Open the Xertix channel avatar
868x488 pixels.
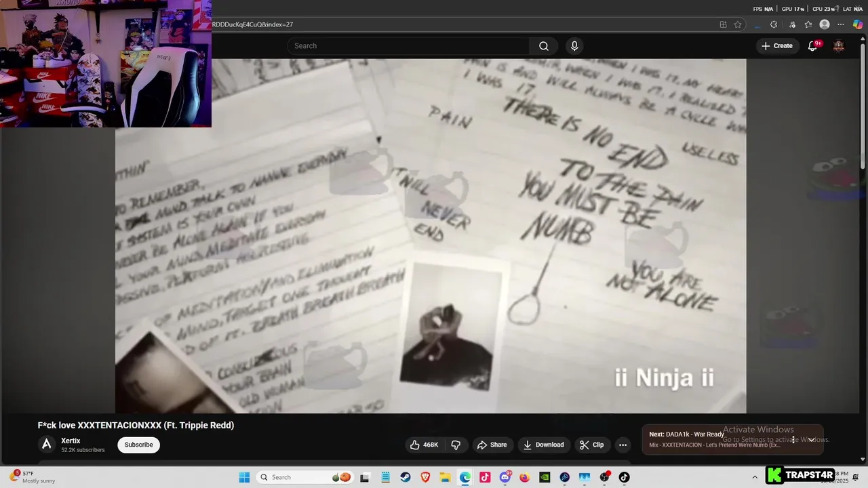tap(47, 445)
